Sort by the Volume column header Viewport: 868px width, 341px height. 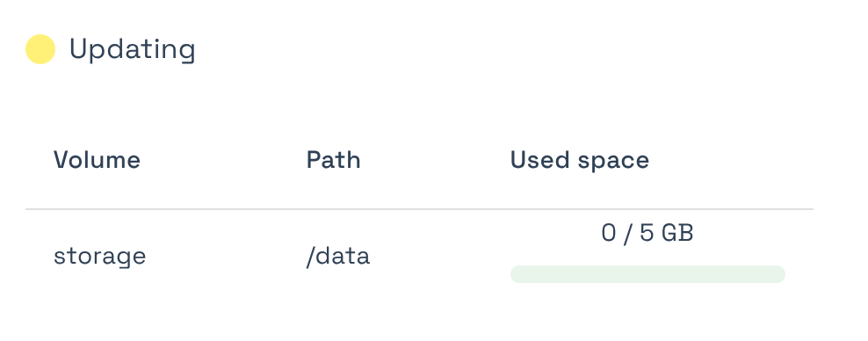click(97, 160)
